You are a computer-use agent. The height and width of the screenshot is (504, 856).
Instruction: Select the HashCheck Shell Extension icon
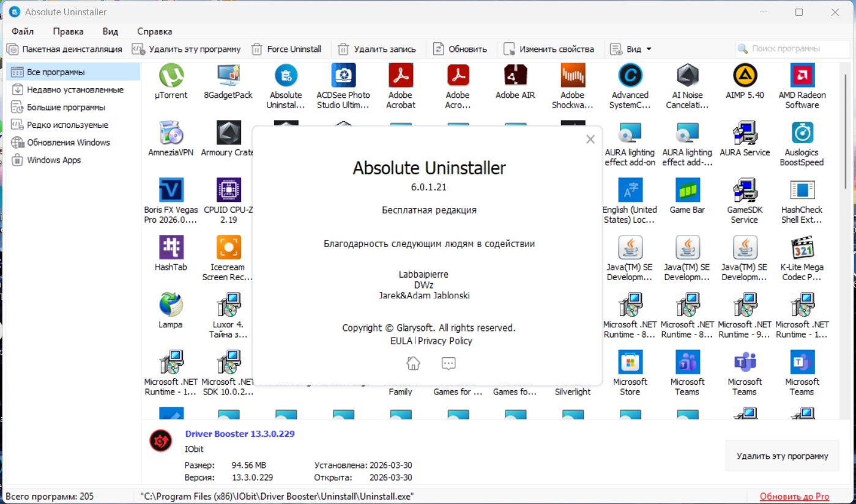(x=802, y=190)
